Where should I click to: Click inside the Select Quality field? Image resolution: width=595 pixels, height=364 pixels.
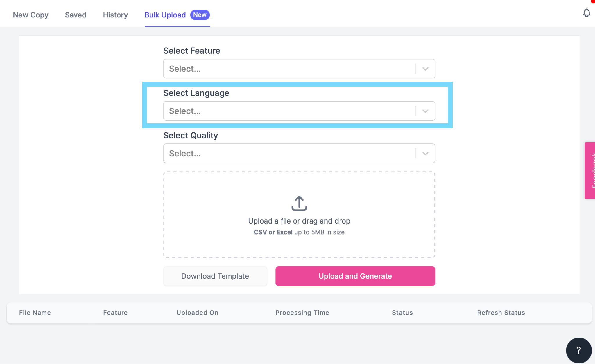coord(289,154)
